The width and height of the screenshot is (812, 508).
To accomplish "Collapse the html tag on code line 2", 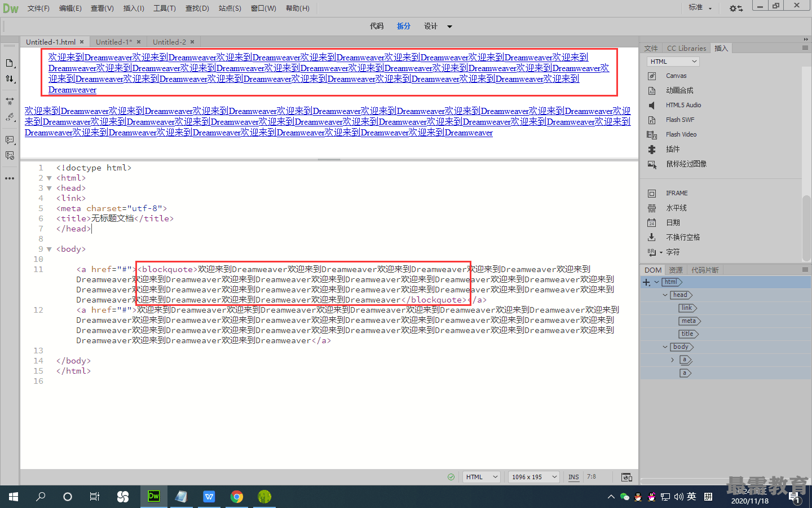I will (x=49, y=178).
